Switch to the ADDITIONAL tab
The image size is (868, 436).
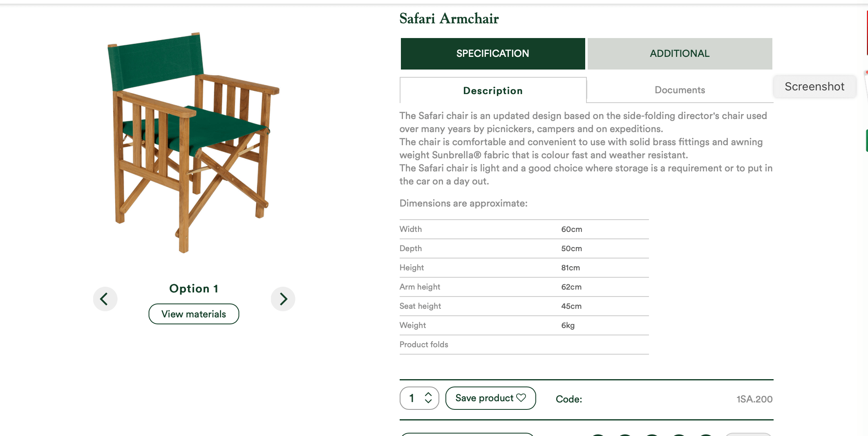[680, 54]
